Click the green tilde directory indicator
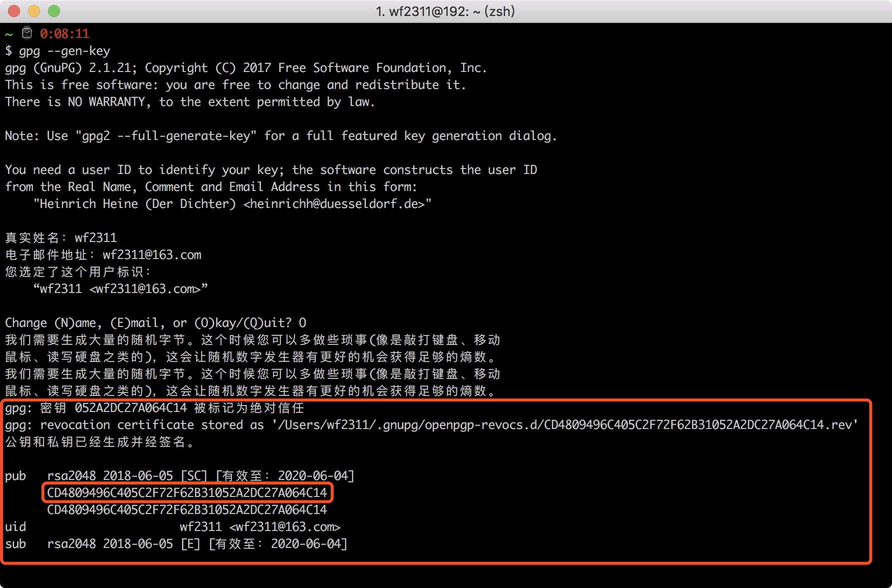 (x=9, y=34)
